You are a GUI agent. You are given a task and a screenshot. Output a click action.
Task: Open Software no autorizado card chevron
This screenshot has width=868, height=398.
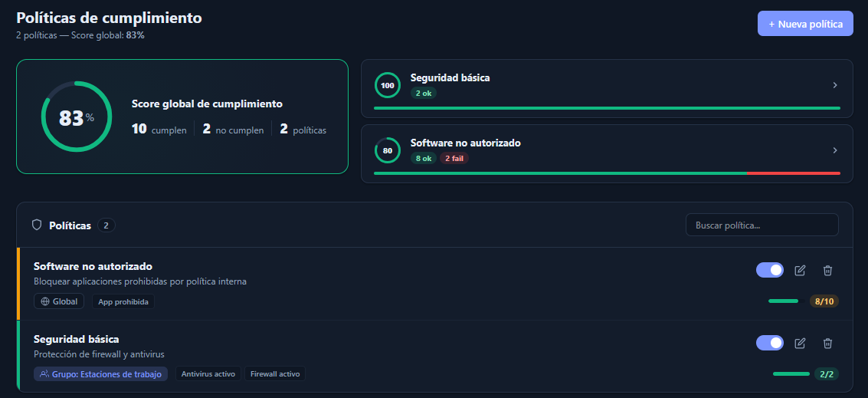(835, 150)
